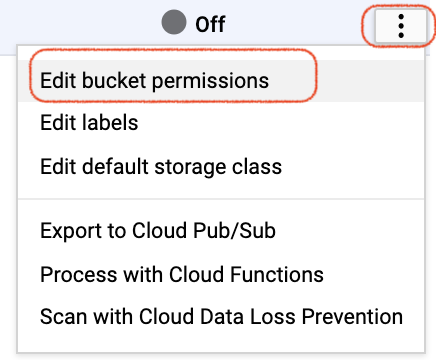Click the Off status label
Image resolution: width=436 pixels, height=360 pixels.
point(210,24)
